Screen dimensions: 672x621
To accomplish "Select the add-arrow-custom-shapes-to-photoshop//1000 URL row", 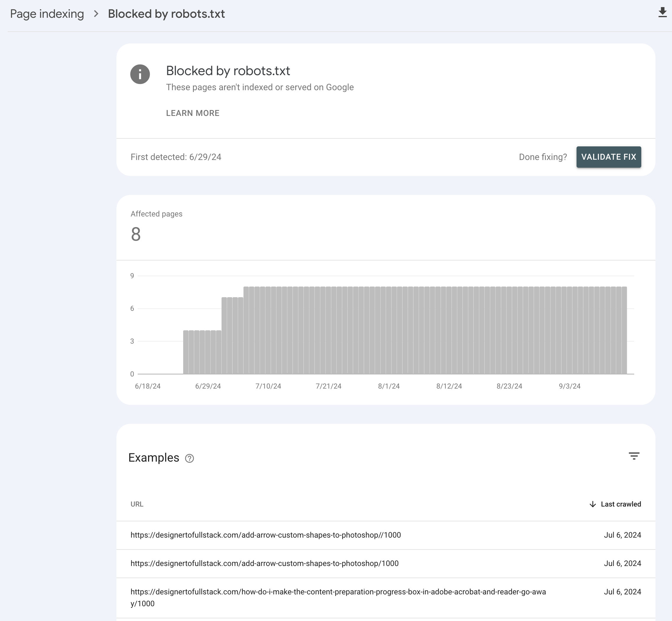I will click(x=386, y=535).
